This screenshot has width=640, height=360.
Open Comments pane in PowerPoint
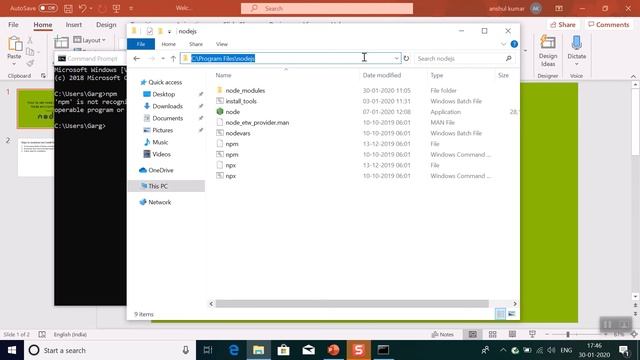point(609,25)
